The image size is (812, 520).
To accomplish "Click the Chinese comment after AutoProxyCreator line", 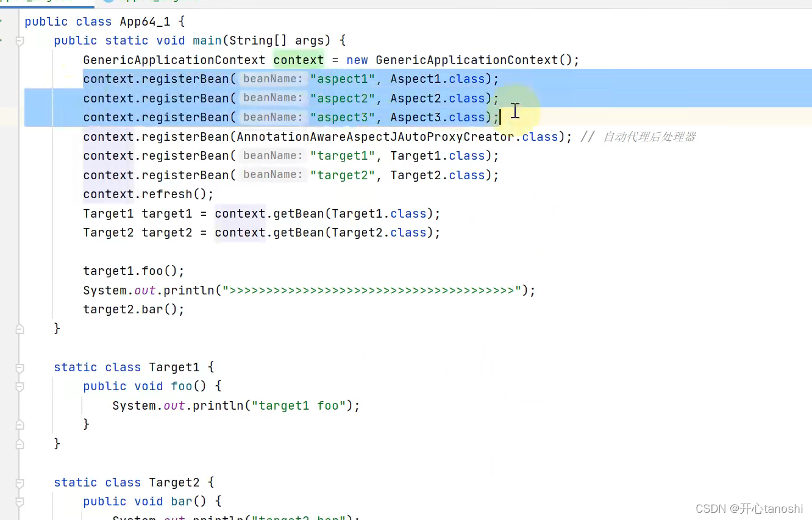I will (638, 137).
